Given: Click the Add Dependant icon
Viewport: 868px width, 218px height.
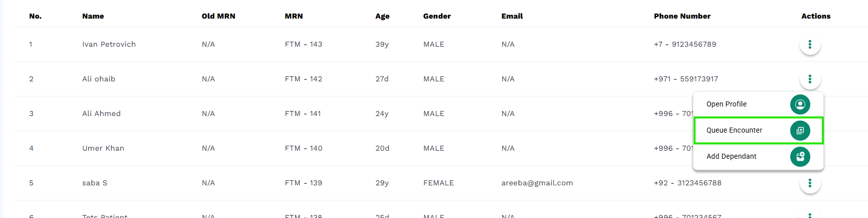Looking at the screenshot, I should 800,157.
